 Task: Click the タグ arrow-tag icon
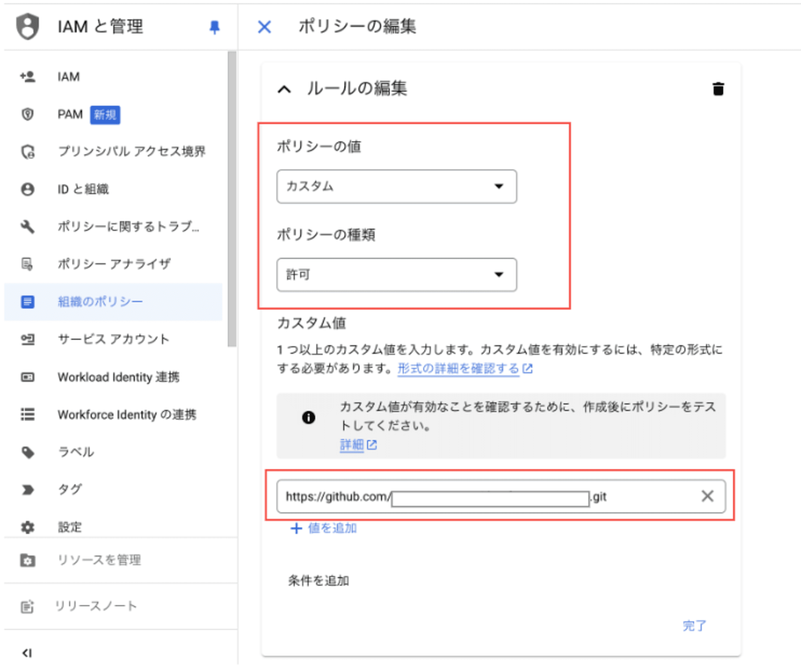(28, 489)
